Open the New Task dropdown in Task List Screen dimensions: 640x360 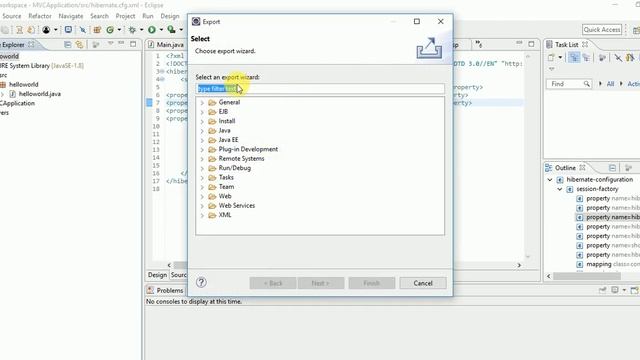(x=560, y=58)
